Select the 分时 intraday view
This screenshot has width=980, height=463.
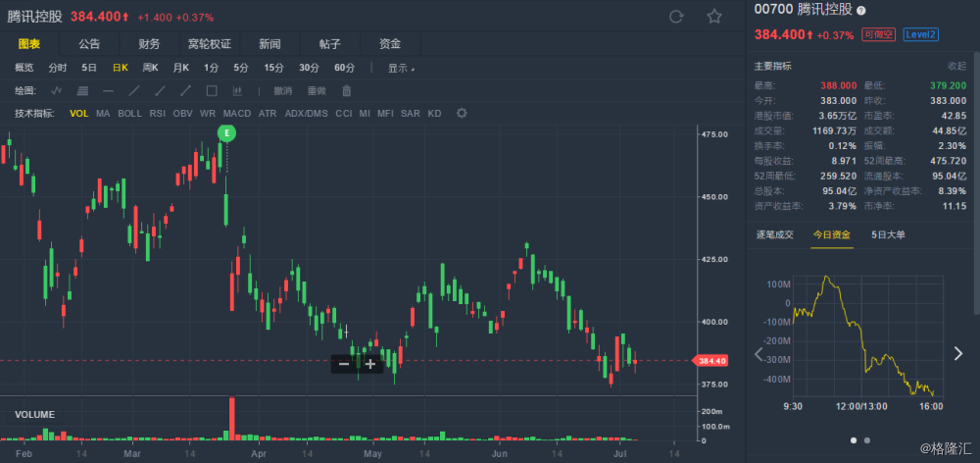(x=58, y=69)
